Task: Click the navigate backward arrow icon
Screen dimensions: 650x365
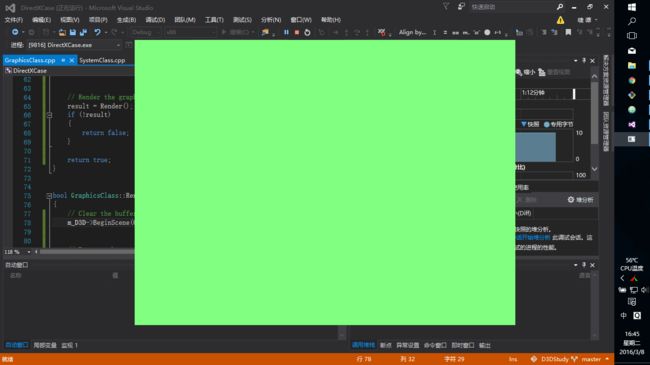Action: (15, 32)
